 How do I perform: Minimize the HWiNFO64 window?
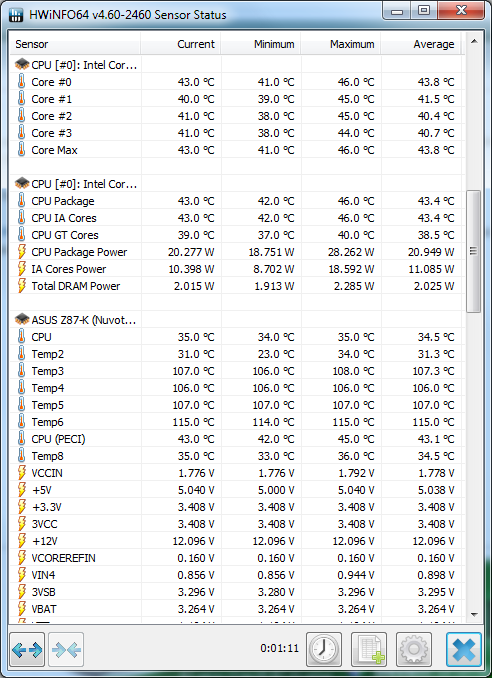[x=397, y=11]
